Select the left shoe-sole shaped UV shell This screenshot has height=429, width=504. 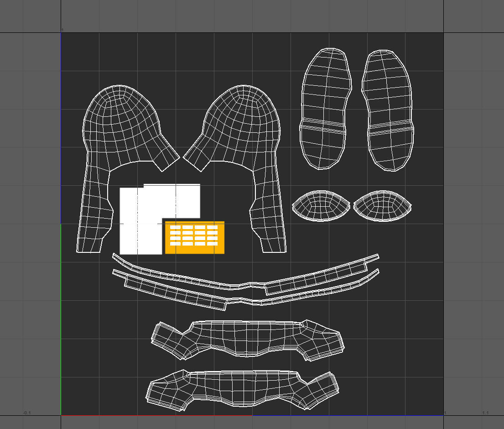click(326, 109)
